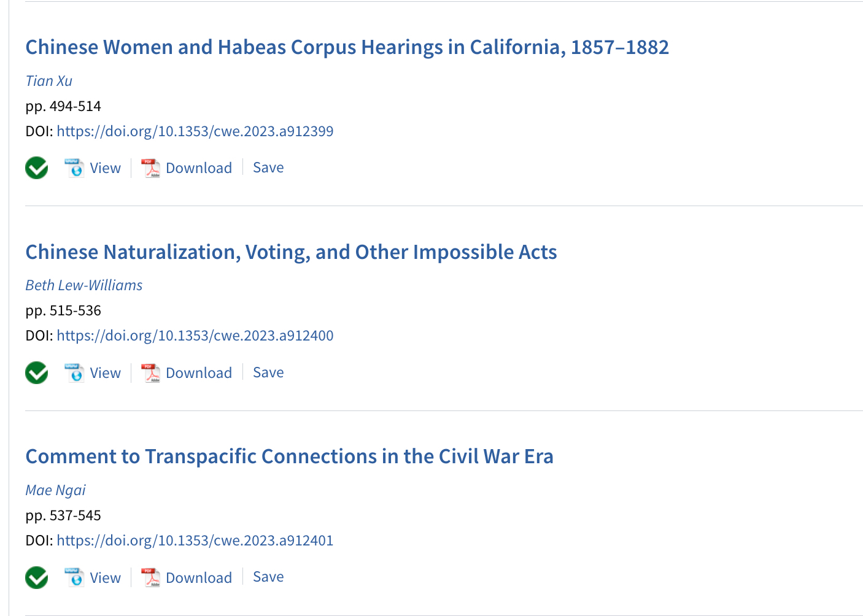Click View HTML icon for Transpacific Connections comment
The width and height of the screenshot is (863, 616).
pyautogui.click(x=74, y=577)
